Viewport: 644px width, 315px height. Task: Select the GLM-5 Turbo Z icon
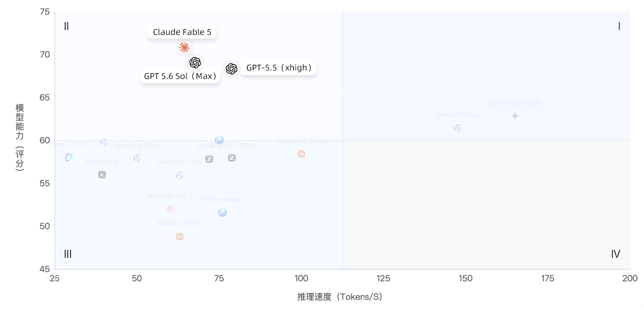point(232,158)
